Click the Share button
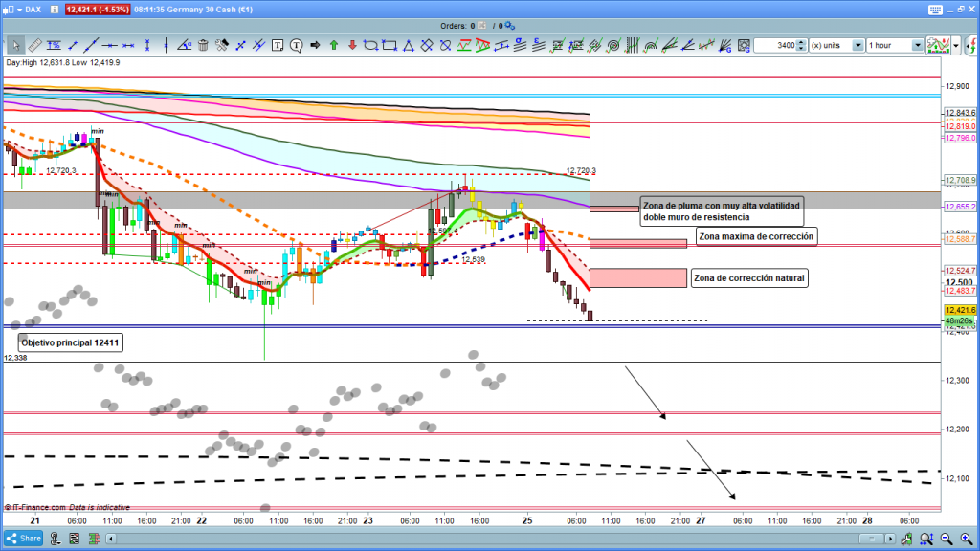Screen dimensions: 980x551 pos(25,538)
